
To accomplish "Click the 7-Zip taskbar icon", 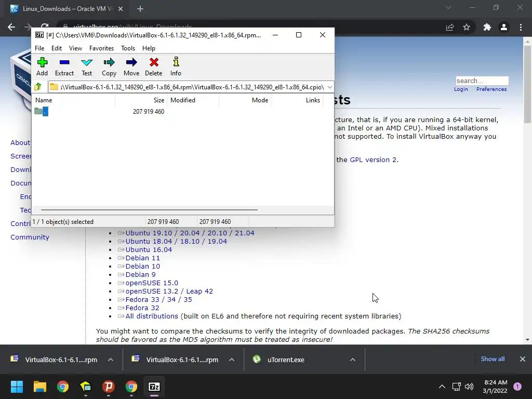I will coord(154,387).
